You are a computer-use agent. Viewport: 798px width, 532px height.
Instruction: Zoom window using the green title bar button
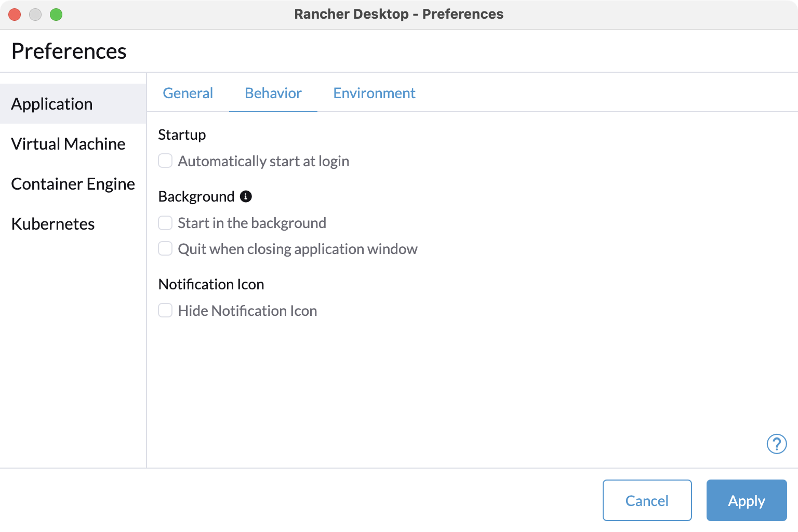(56, 15)
